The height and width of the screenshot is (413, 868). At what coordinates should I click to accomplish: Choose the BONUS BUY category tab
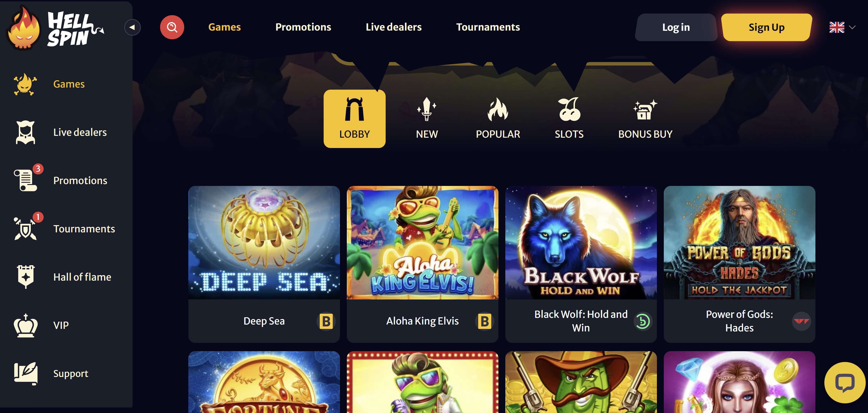coord(645,118)
